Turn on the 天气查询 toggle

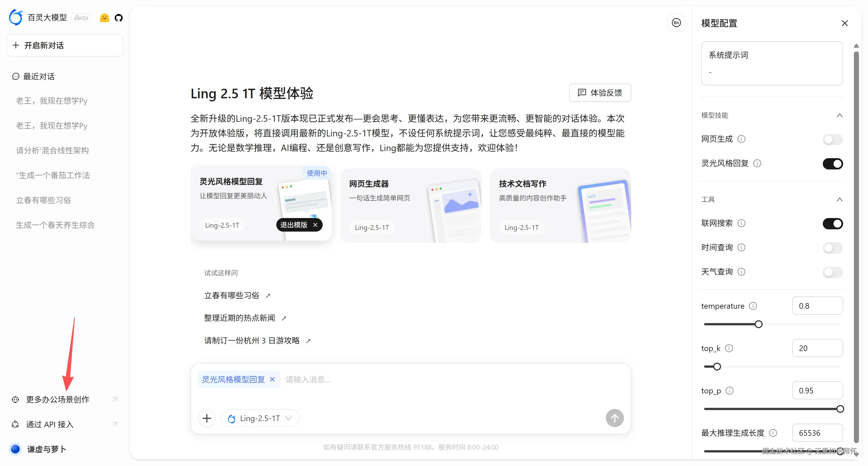pos(832,272)
